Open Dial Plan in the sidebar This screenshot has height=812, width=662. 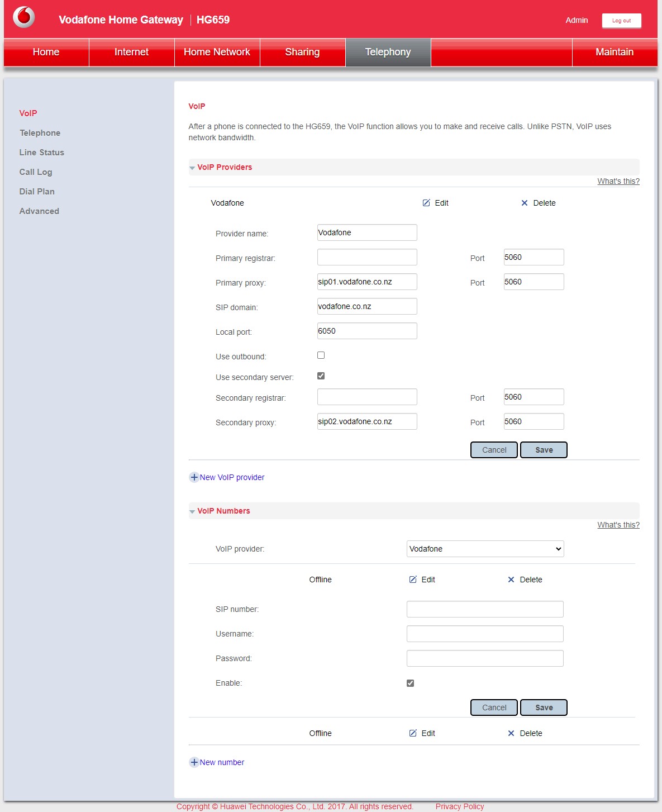click(37, 192)
